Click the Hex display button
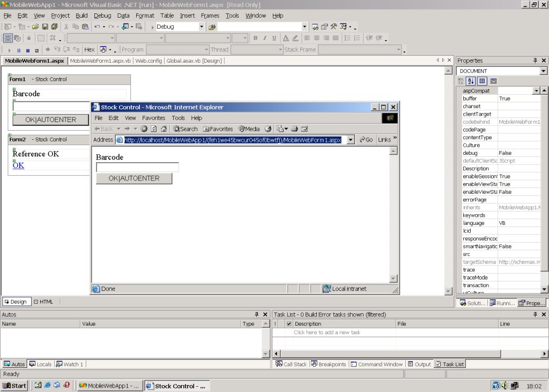The height and width of the screenshot is (392, 549). click(90, 50)
